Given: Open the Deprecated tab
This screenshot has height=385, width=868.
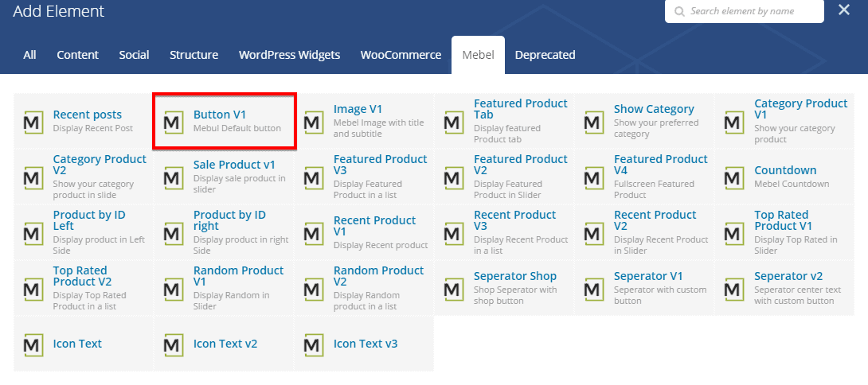Looking at the screenshot, I should coord(545,55).
